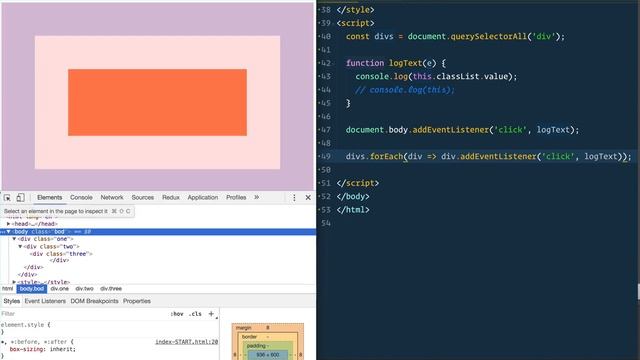Click div.three in the breadcrumb

point(111,289)
